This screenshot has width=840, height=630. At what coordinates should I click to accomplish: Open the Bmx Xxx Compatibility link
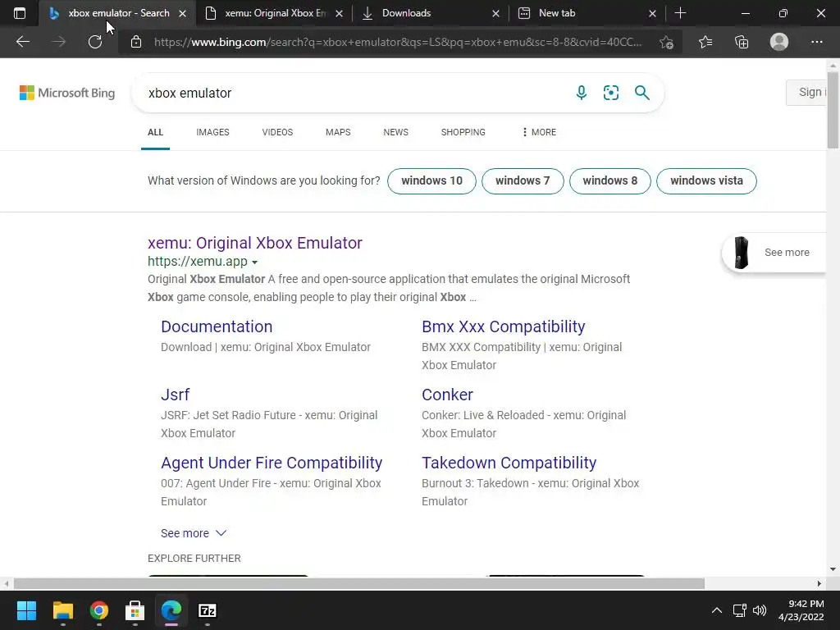tap(503, 326)
